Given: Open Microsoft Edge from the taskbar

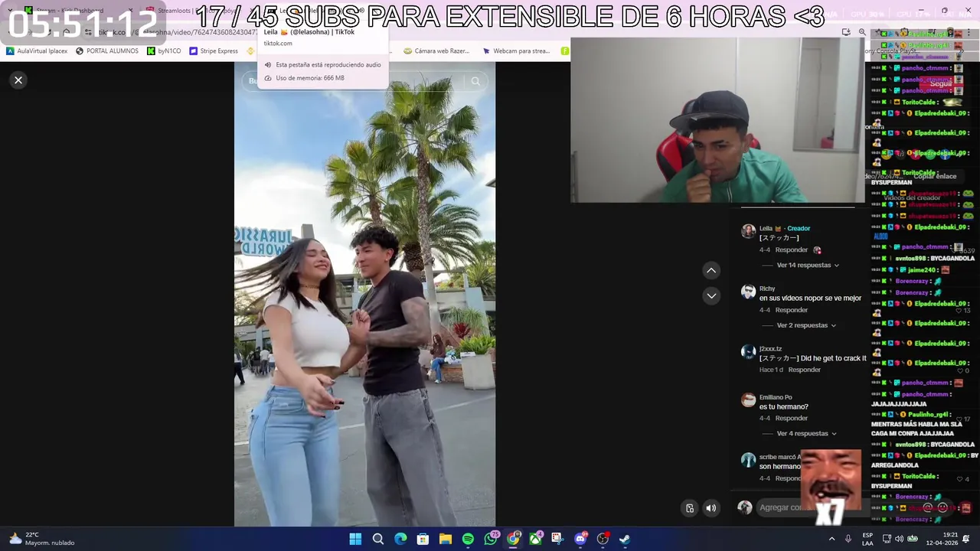Looking at the screenshot, I should 400,539.
